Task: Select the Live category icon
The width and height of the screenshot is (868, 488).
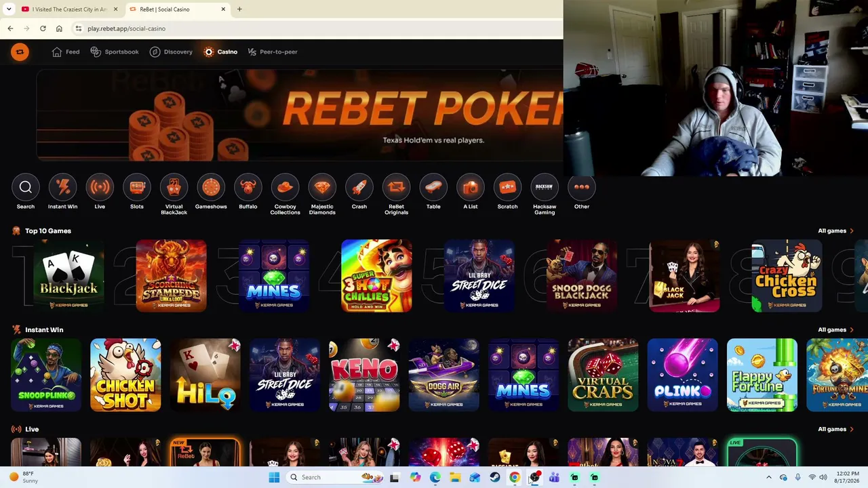Action: point(100,187)
